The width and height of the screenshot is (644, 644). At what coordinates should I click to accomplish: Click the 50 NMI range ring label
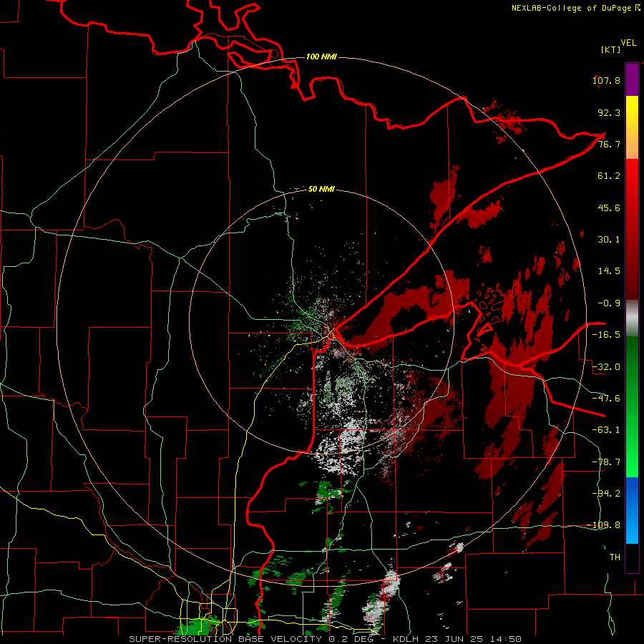click(321, 189)
